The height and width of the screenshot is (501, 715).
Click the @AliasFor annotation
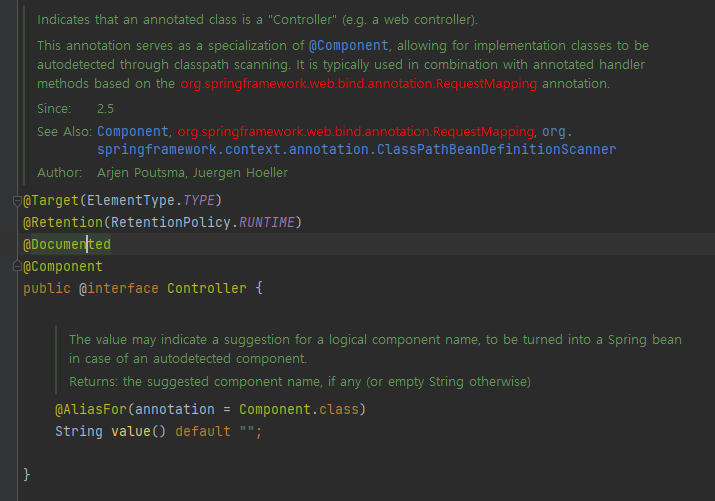tap(91, 409)
